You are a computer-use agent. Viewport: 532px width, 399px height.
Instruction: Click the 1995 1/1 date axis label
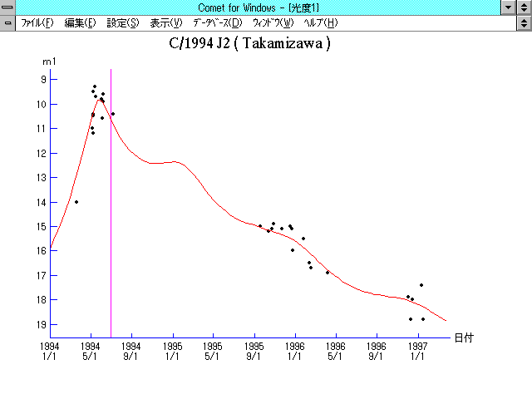[172, 350]
